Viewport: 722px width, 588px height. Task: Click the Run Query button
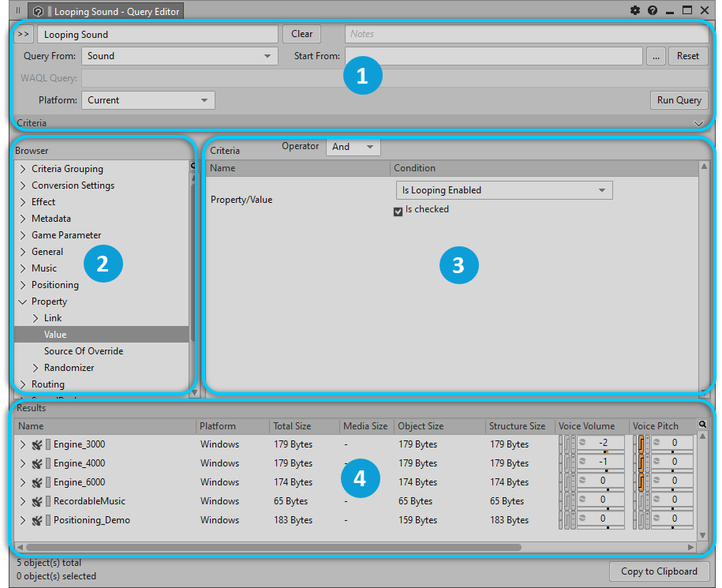(x=679, y=100)
